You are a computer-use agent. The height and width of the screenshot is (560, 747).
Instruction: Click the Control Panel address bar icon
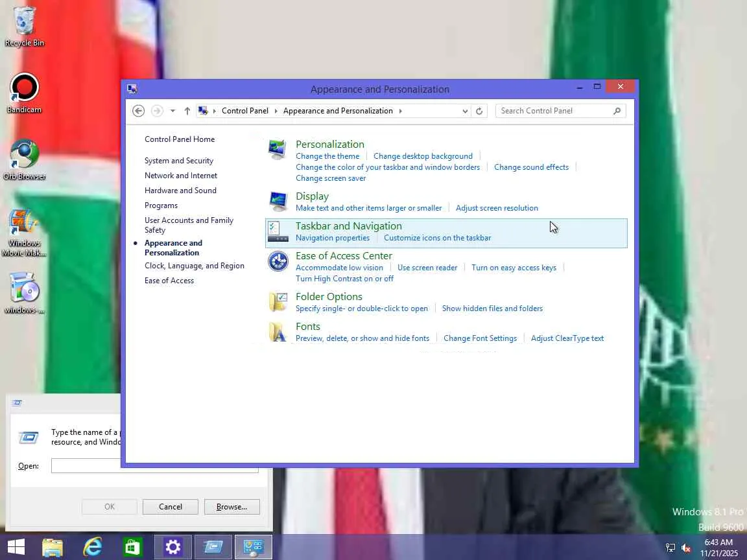203,111
